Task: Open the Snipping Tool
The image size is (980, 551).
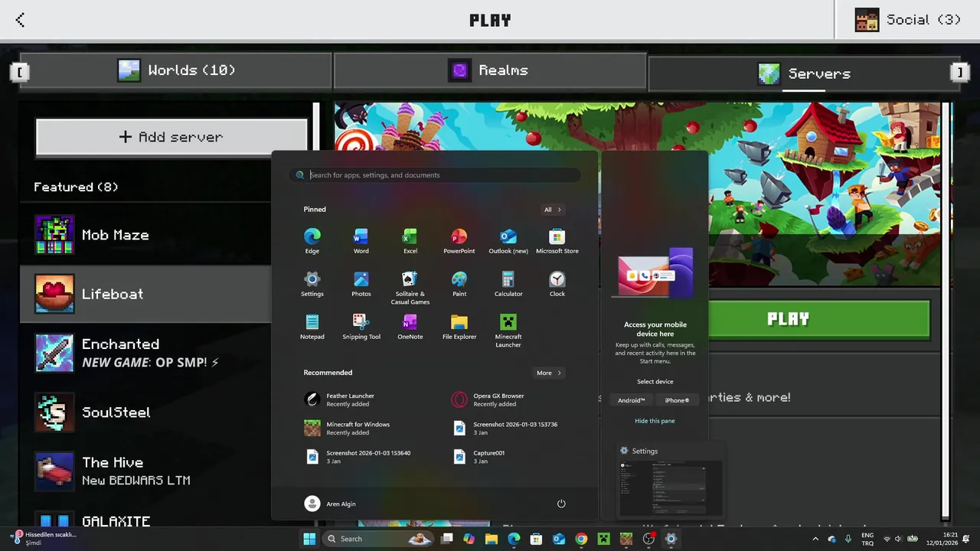Action: tap(361, 327)
